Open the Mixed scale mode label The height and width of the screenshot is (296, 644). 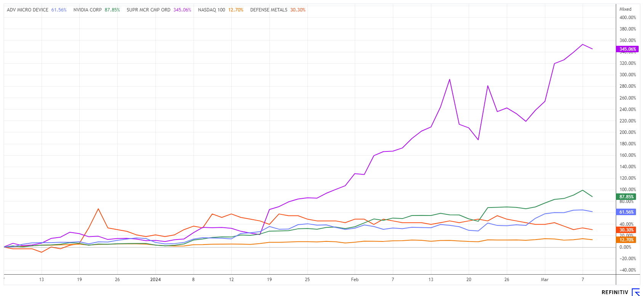pos(625,9)
